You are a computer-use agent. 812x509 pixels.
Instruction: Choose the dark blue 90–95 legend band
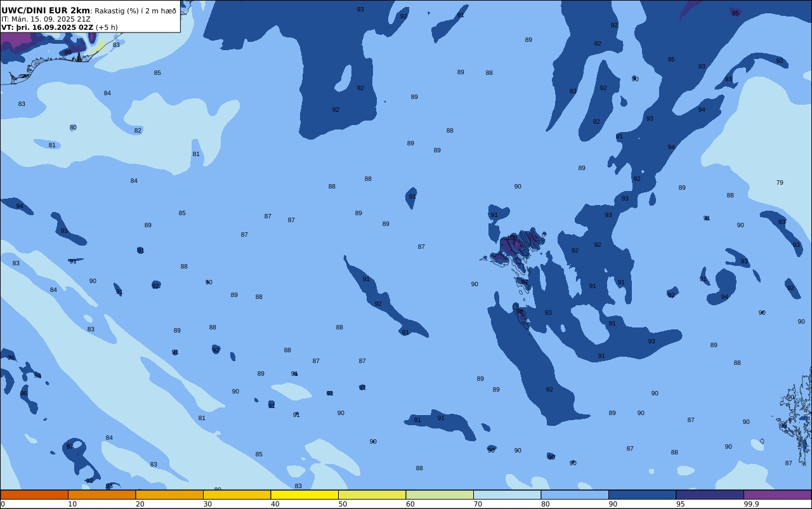pos(642,494)
